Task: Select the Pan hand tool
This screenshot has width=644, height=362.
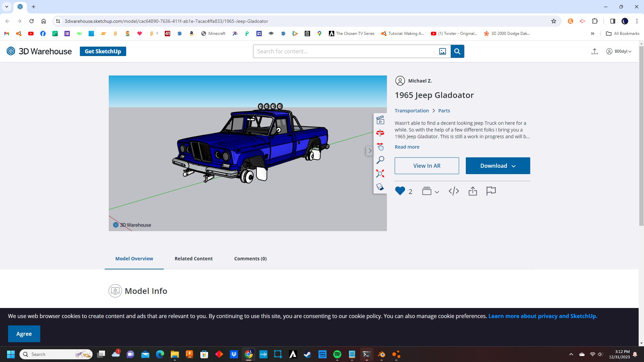Action: 380,147
